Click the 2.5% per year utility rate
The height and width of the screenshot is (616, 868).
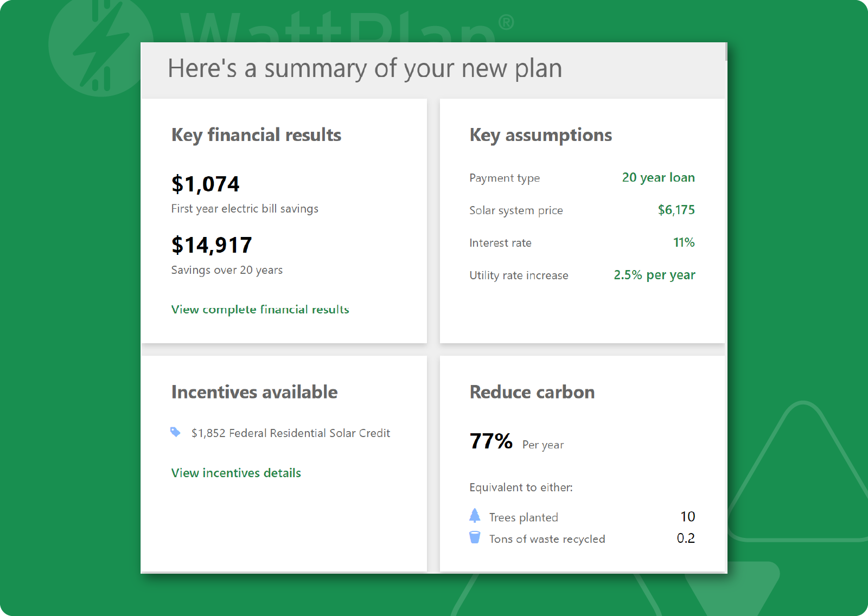coord(654,275)
